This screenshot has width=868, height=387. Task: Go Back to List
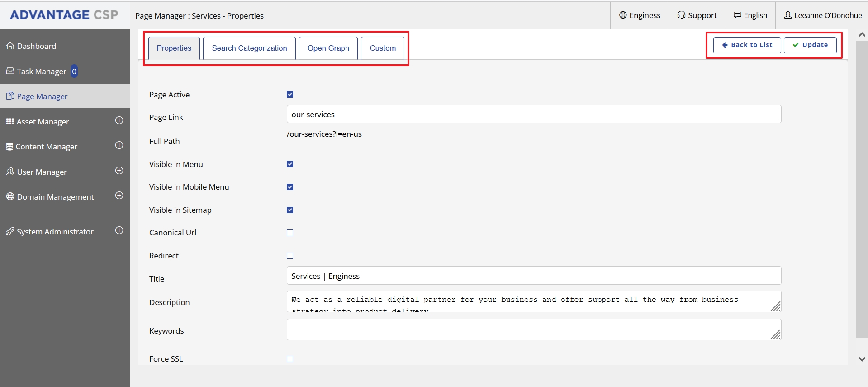coord(747,45)
